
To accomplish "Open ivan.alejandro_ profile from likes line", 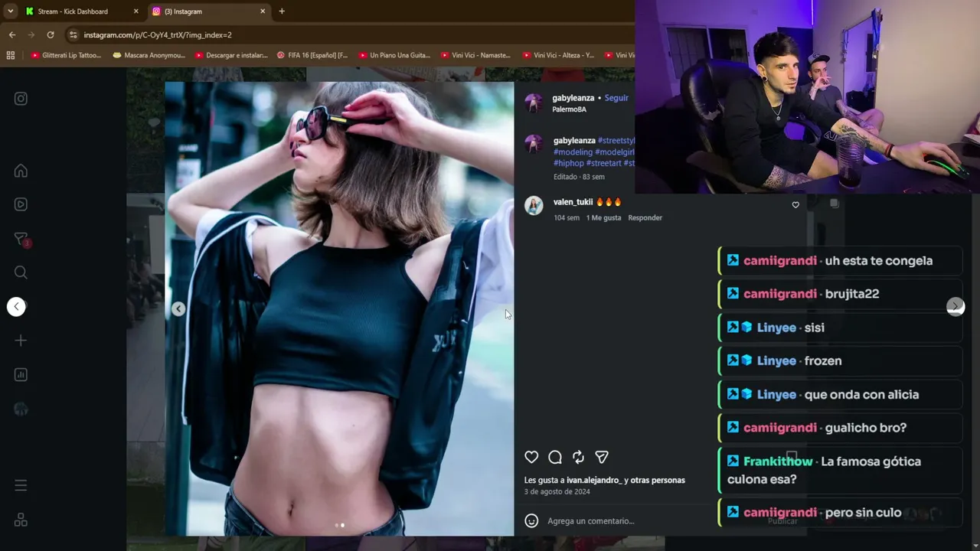I will pyautogui.click(x=594, y=480).
